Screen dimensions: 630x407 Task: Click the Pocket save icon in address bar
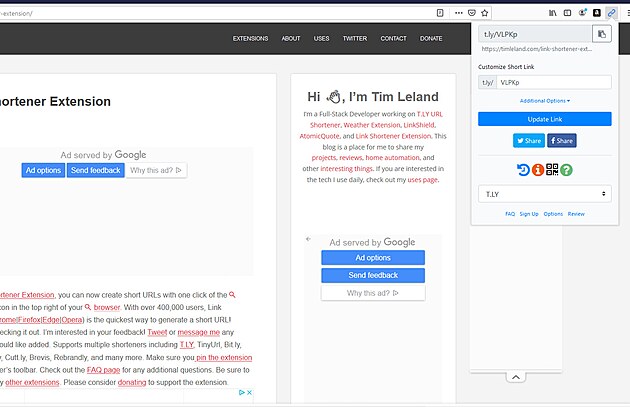click(x=471, y=13)
